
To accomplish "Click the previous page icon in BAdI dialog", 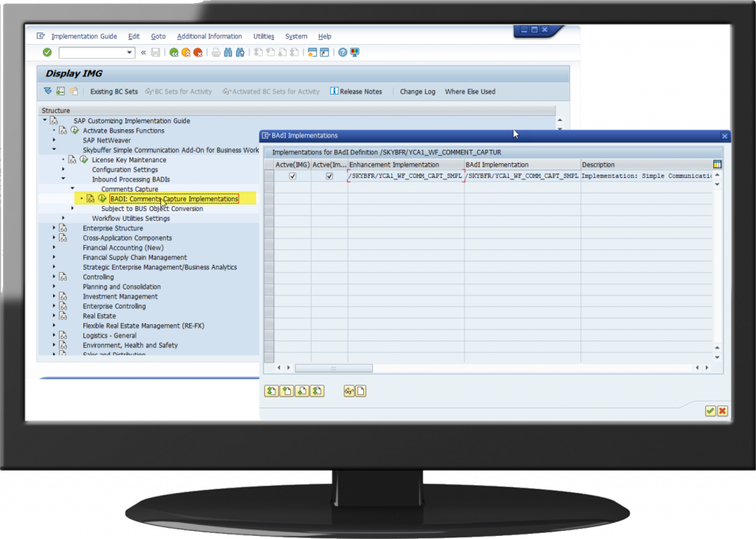I will (287, 391).
